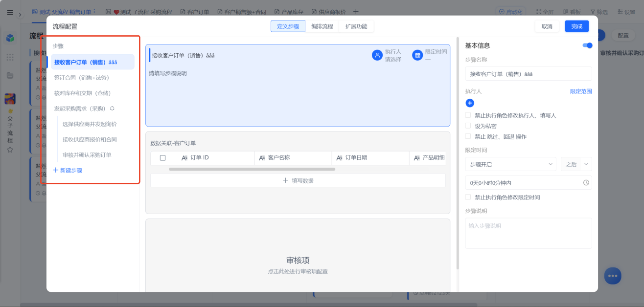Click the 限定范围 link
Viewport: 644px width, 307px height.
(581, 91)
